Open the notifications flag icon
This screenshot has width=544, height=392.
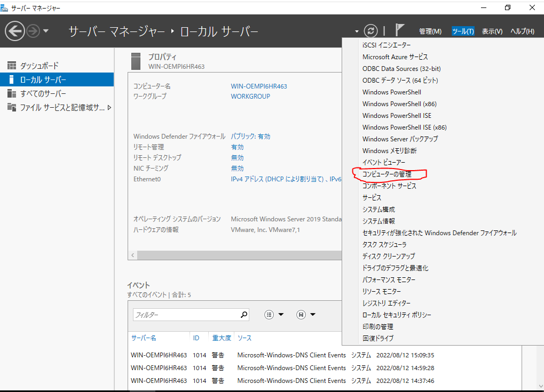tap(399, 30)
